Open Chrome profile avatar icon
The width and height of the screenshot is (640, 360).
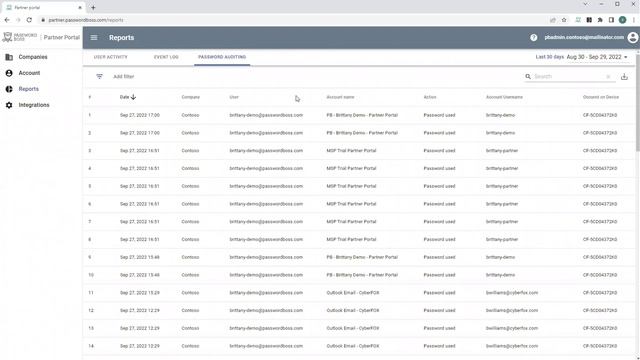(622, 20)
